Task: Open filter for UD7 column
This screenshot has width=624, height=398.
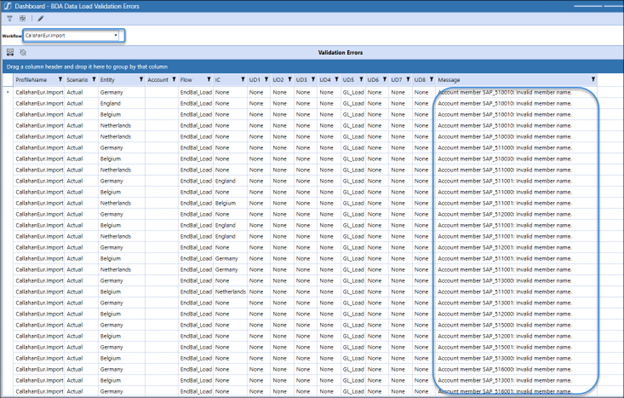Action: pyautogui.click(x=408, y=80)
